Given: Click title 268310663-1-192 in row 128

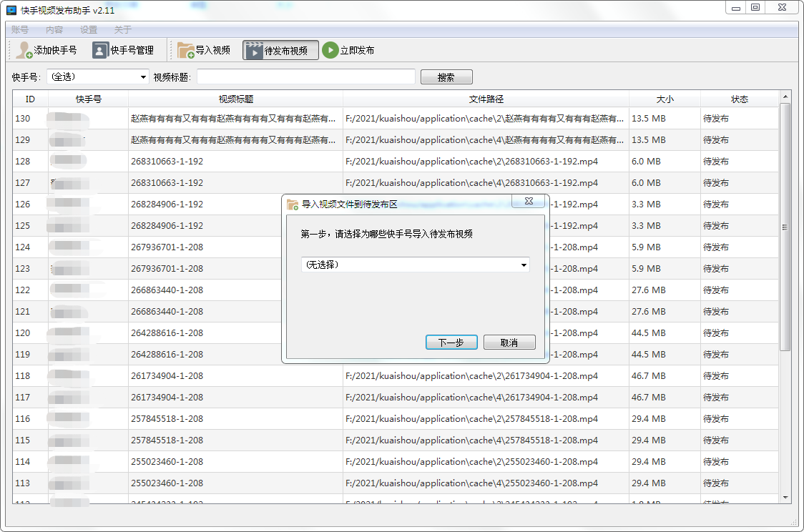Looking at the screenshot, I should [167, 162].
